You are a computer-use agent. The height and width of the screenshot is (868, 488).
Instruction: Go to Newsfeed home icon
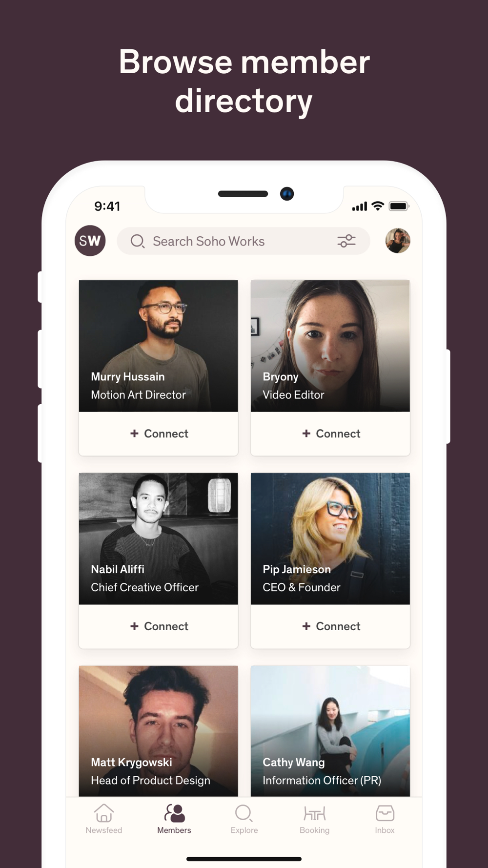point(104,813)
